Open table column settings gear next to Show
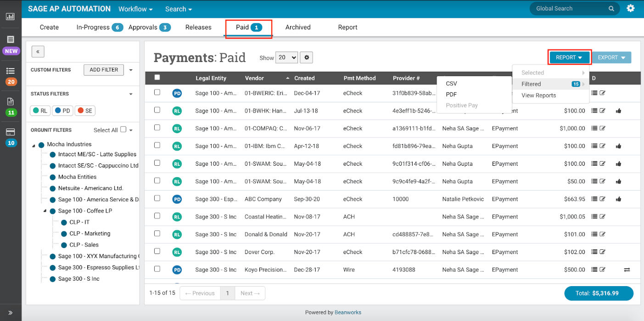The width and height of the screenshot is (644, 321). coord(307,57)
